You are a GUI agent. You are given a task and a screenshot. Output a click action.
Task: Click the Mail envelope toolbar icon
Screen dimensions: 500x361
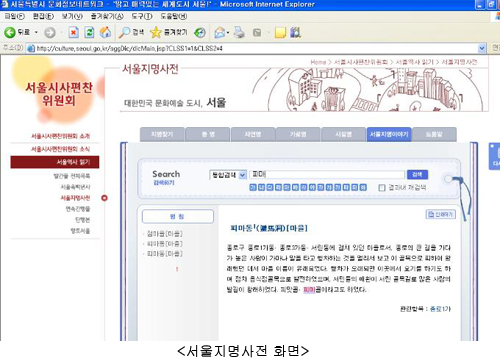(x=220, y=32)
